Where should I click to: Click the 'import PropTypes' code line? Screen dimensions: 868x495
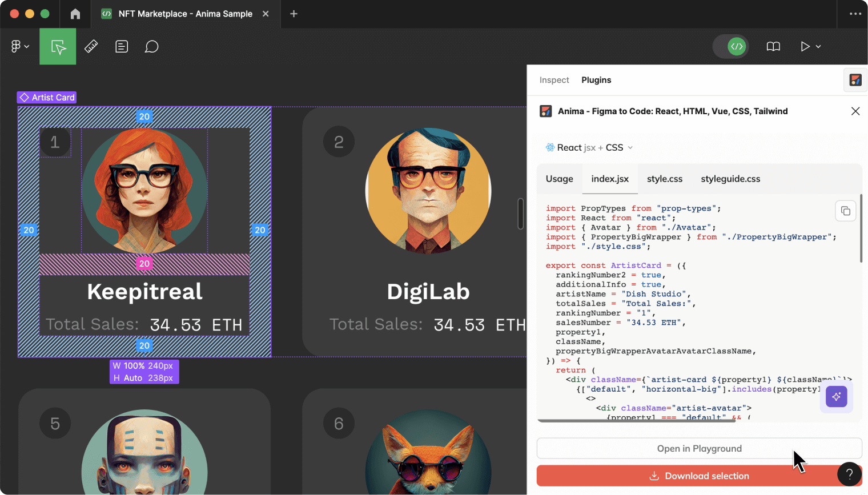633,208
